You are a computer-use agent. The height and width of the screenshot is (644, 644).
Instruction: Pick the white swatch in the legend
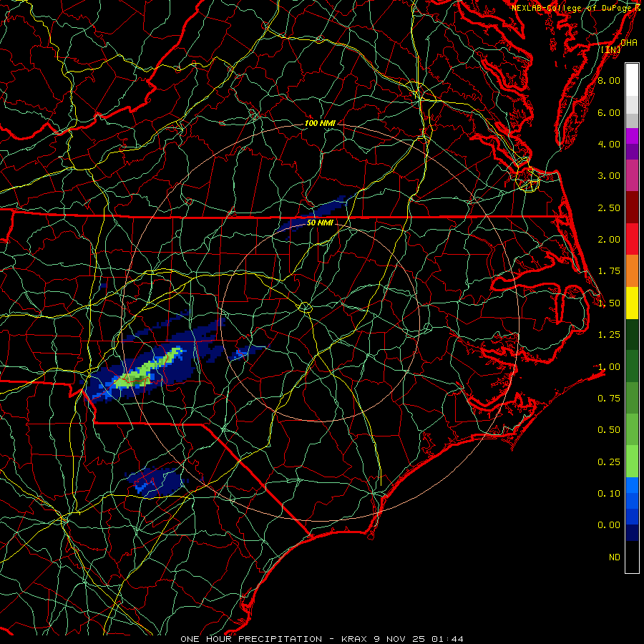click(x=632, y=80)
